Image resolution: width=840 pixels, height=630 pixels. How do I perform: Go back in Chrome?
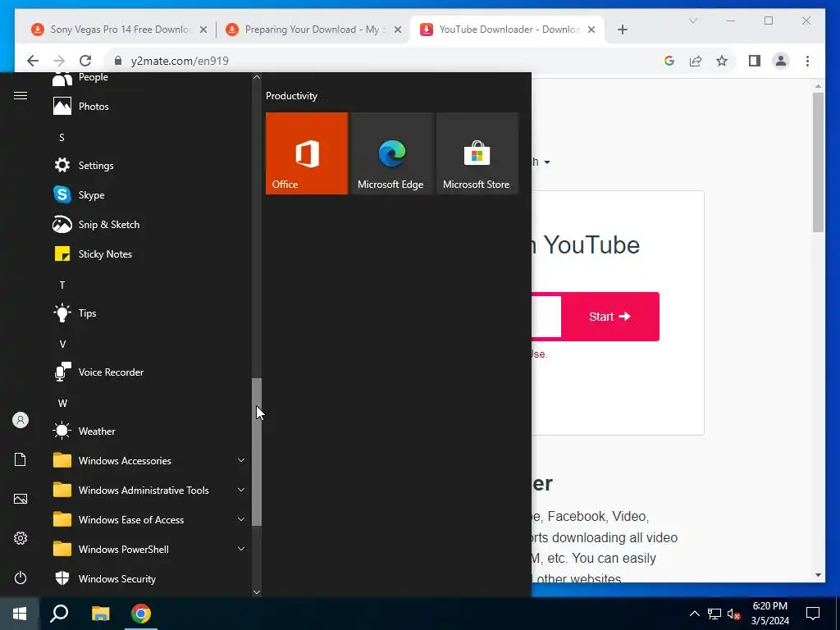point(33,61)
